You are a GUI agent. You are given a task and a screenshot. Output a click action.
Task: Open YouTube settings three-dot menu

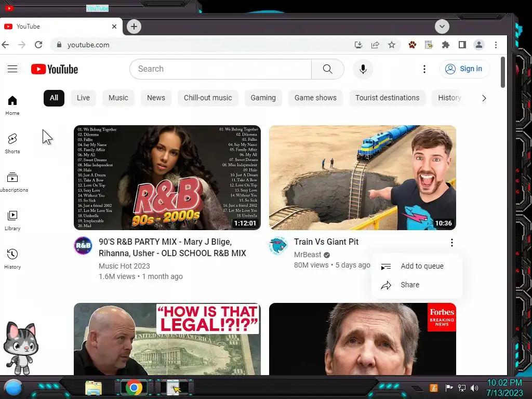(x=424, y=69)
